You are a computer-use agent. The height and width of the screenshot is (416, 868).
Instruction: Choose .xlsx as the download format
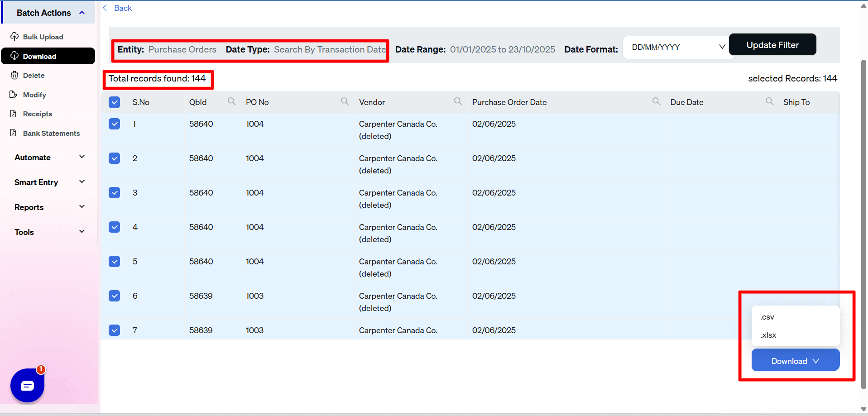(768, 335)
